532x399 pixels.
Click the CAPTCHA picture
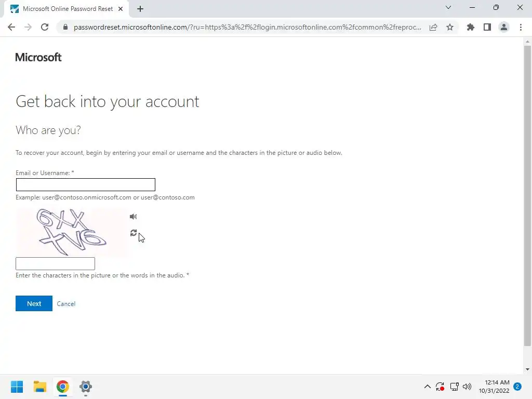point(72,232)
